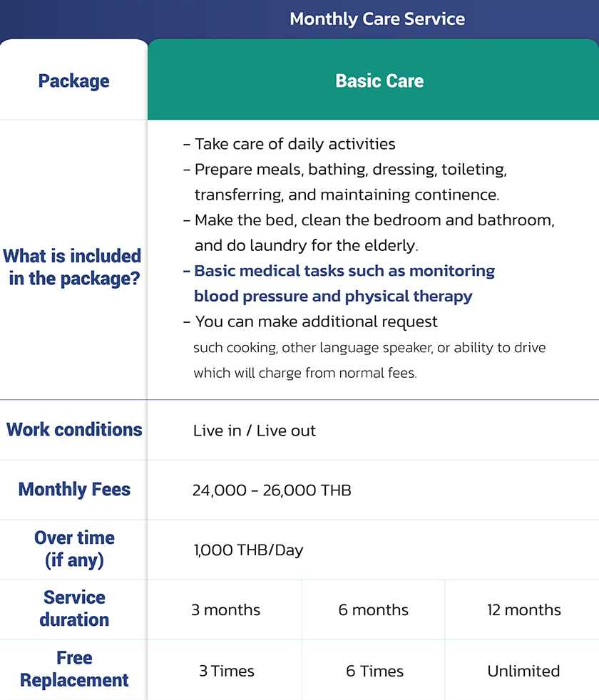Open highlighted 'Basic medical tasks' text
Viewport: 599px width, 700px height.
point(344,271)
